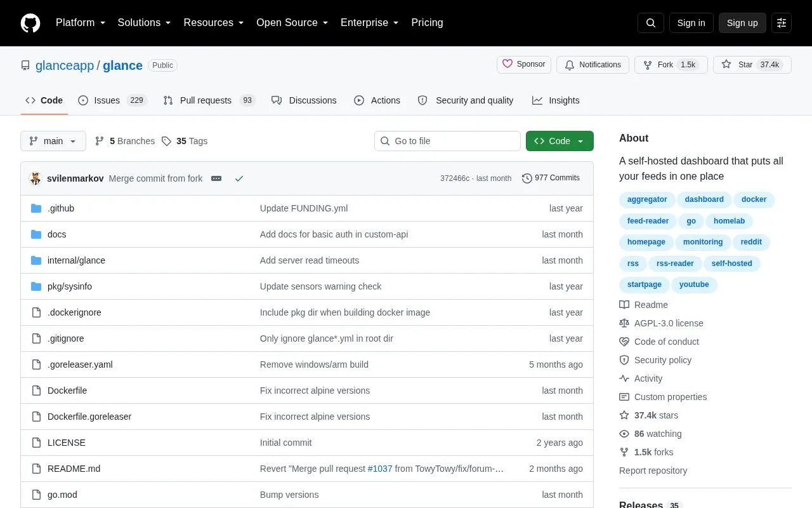Switch to the Discussions tab

tap(304, 100)
